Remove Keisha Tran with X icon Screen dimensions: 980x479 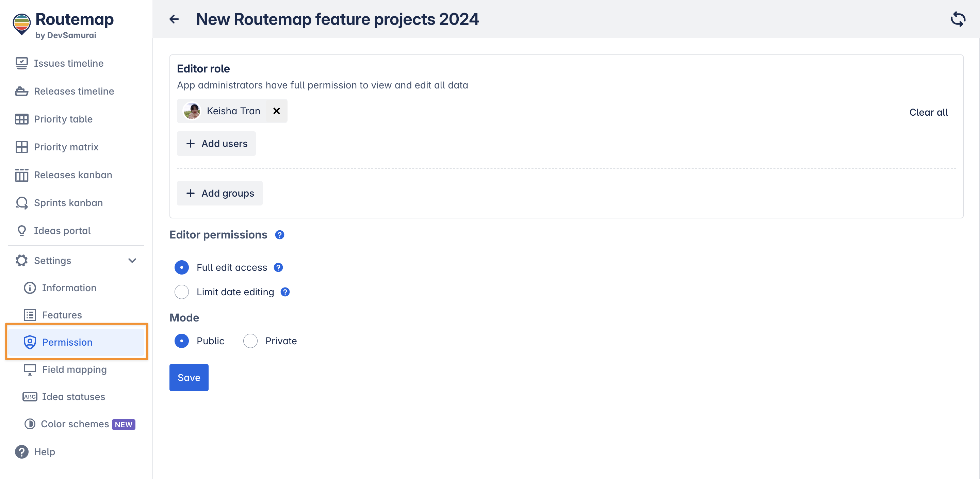277,111
